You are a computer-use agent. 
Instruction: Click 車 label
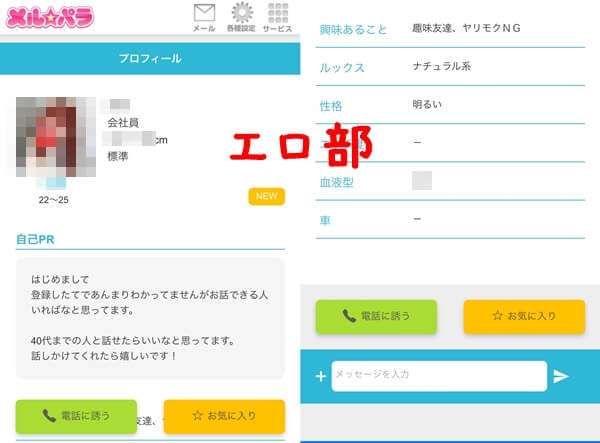pos(325,221)
